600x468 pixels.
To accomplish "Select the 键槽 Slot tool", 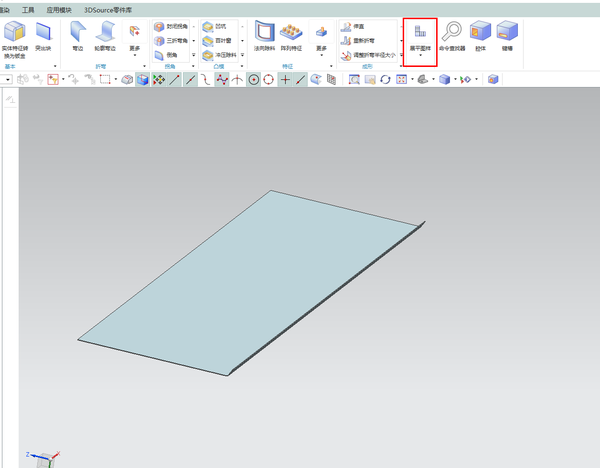I will pos(507,36).
